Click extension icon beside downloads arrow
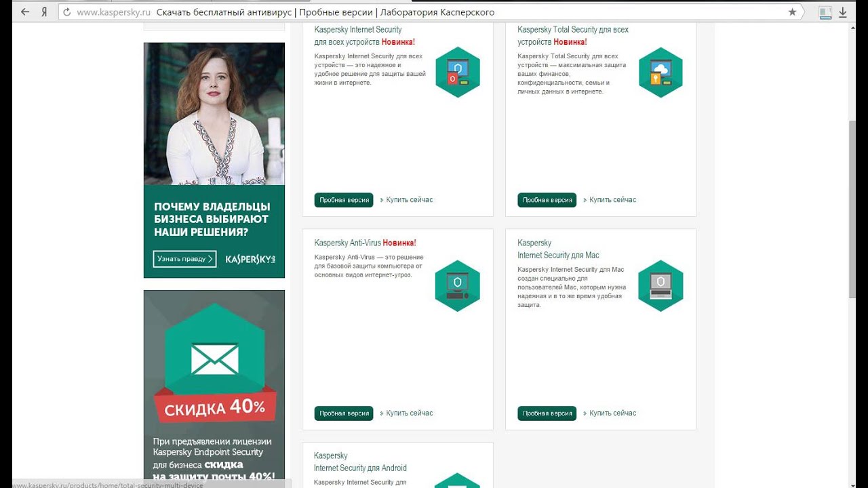868x488 pixels. [x=825, y=12]
